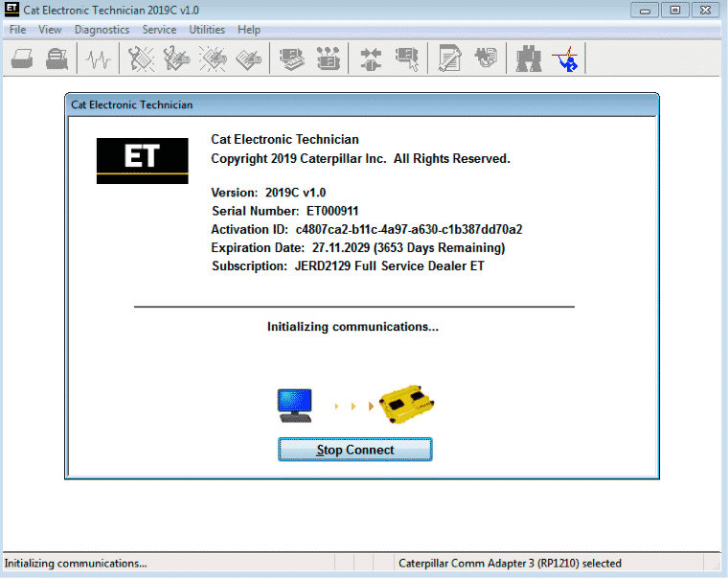The height and width of the screenshot is (578, 728).
Task: Click the Expiration Date 27.11.2029 line
Action: coord(358,247)
